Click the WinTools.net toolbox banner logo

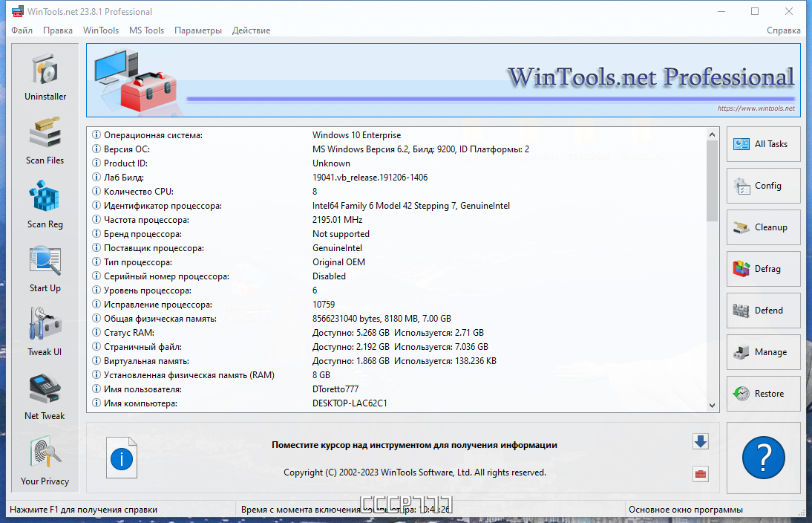(x=136, y=79)
